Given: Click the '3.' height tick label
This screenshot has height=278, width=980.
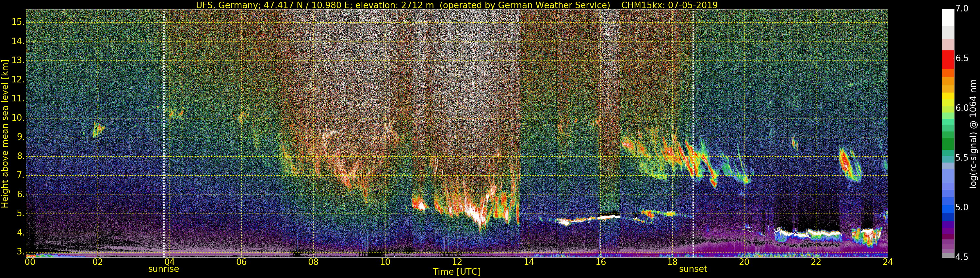Looking at the screenshot, I should (x=20, y=252).
